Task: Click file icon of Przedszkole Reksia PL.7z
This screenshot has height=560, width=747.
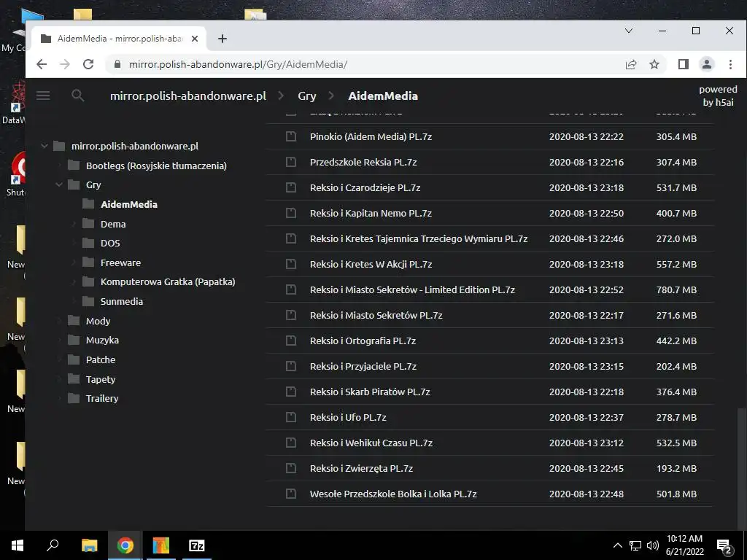Action: tap(290, 162)
